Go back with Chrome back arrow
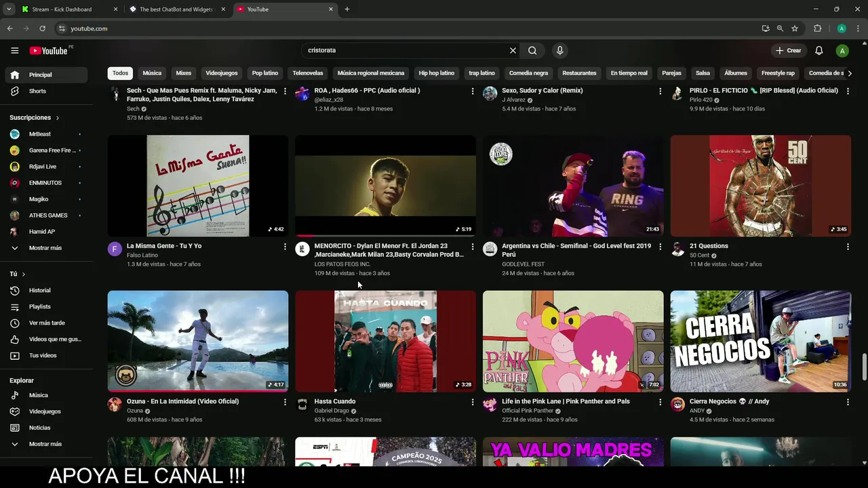Viewport: 868px width, 488px height. click(9, 28)
